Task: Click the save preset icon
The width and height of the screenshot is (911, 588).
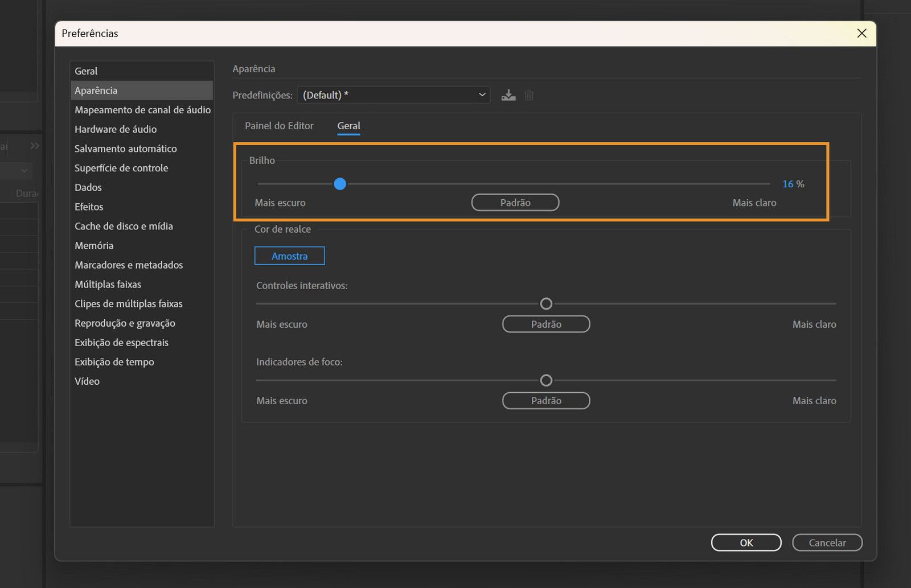Action: [508, 95]
